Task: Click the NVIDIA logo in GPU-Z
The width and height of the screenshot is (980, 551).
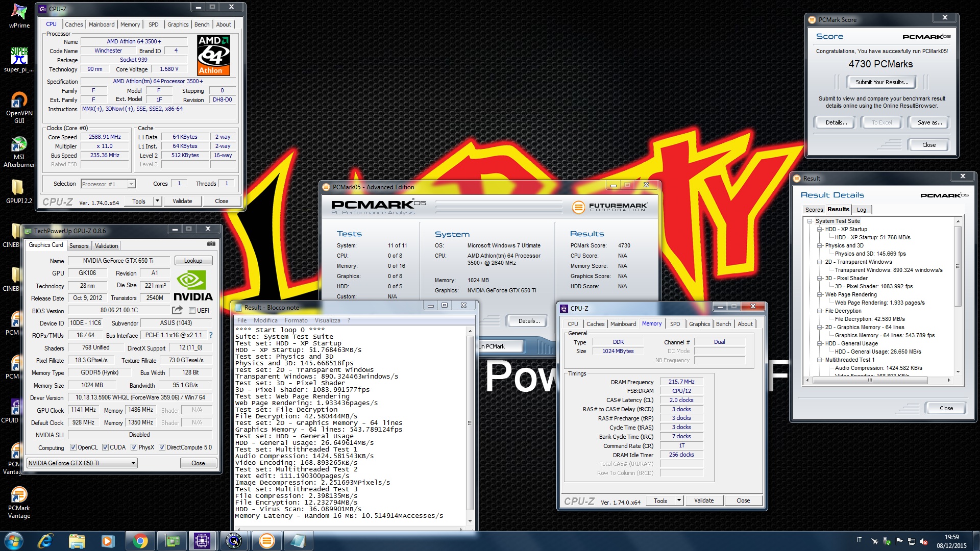Action: pyautogui.click(x=193, y=286)
